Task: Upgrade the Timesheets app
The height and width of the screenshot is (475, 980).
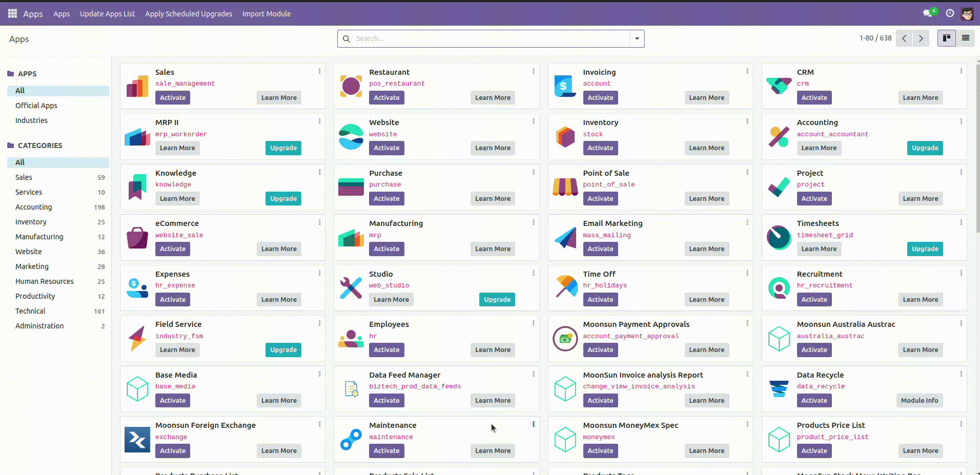Action: pyautogui.click(x=925, y=249)
